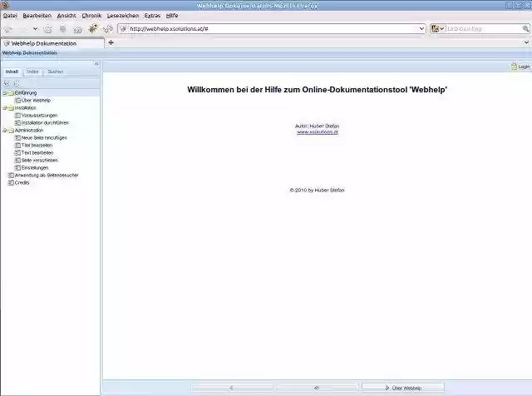Click the Autor: Huber Stefan text
The width and height of the screenshot is (532, 396).
[x=318, y=126]
